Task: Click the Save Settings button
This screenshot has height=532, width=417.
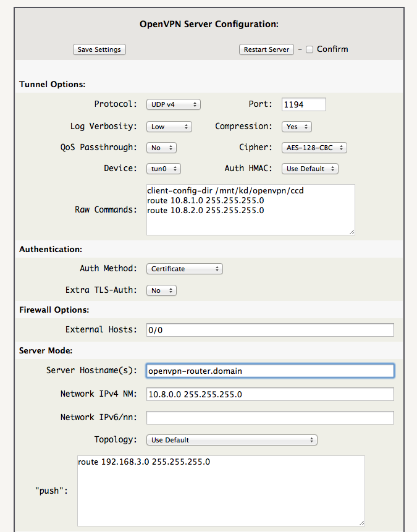Action: pos(99,49)
